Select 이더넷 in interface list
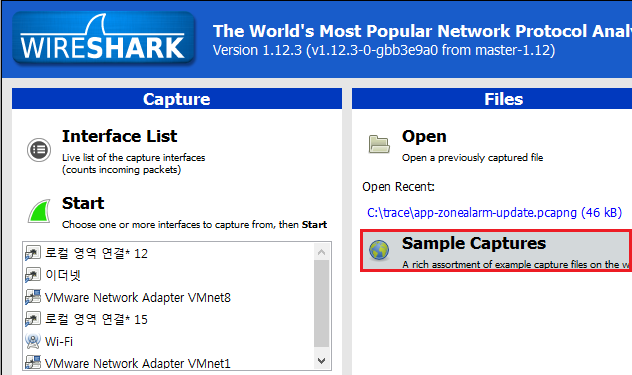The image size is (632, 375). coord(63,275)
